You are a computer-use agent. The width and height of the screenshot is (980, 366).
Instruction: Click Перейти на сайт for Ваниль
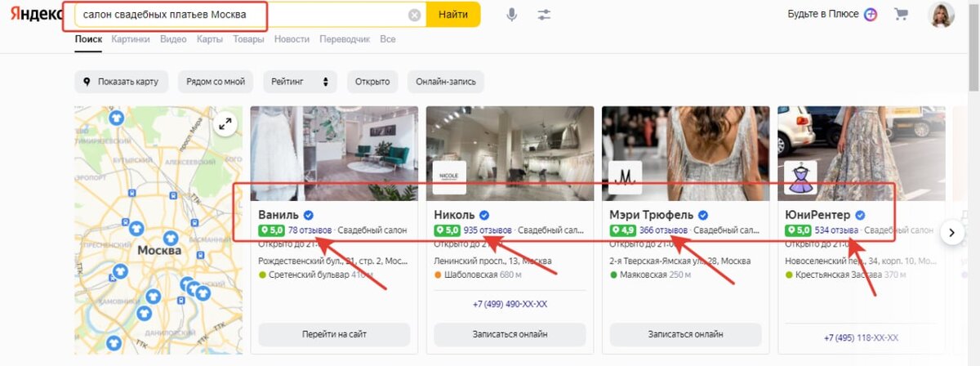334,334
